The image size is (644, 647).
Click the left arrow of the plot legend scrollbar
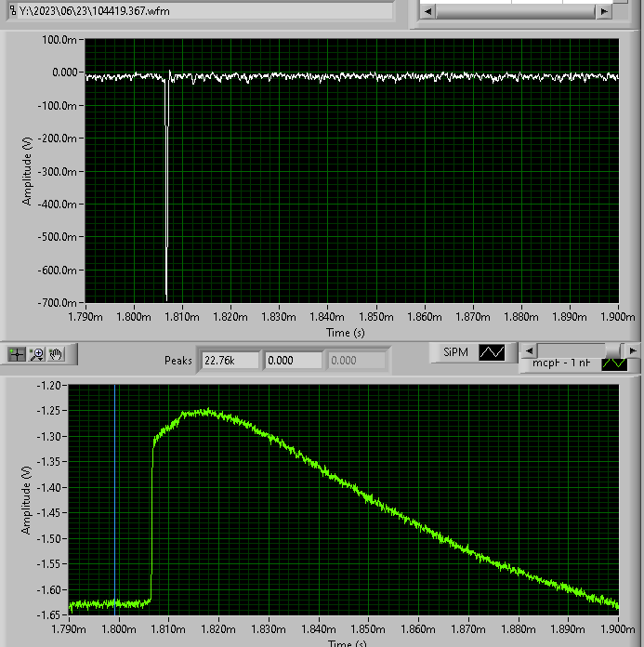pos(529,350)
